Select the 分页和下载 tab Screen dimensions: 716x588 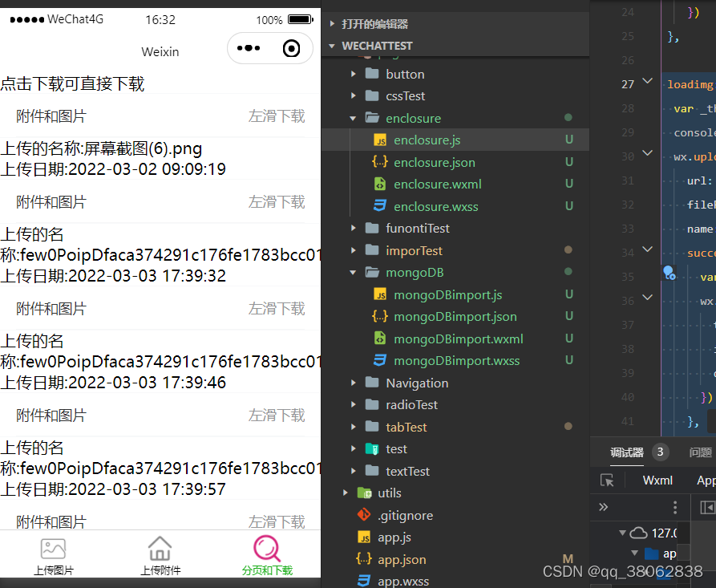[267, 556]
